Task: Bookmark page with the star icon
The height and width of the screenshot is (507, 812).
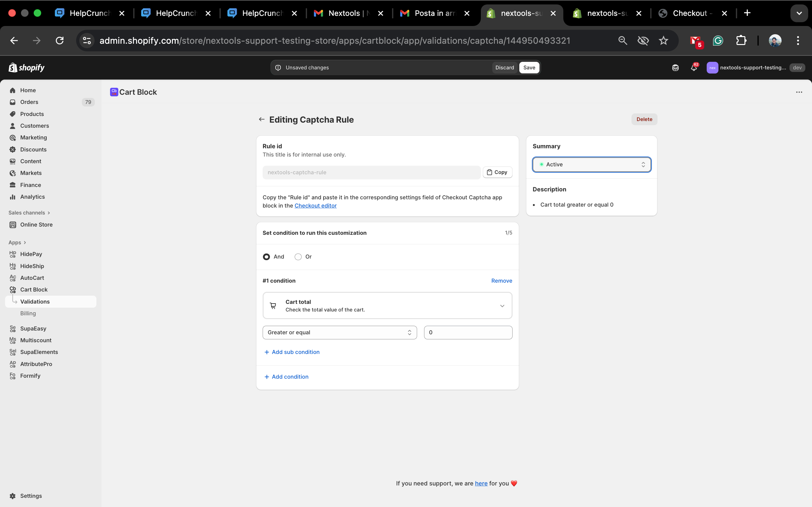Action: coord(663,41)
